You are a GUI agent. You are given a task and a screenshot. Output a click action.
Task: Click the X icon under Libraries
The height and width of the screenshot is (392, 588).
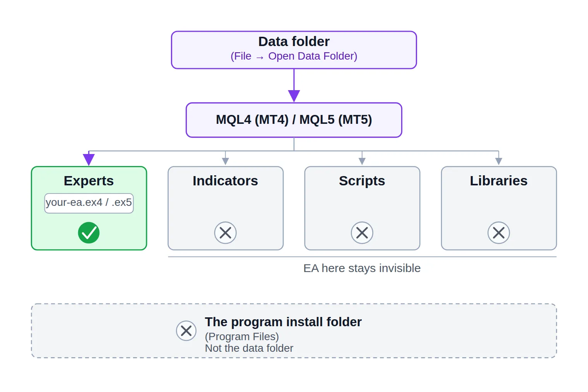click(499, 233)
